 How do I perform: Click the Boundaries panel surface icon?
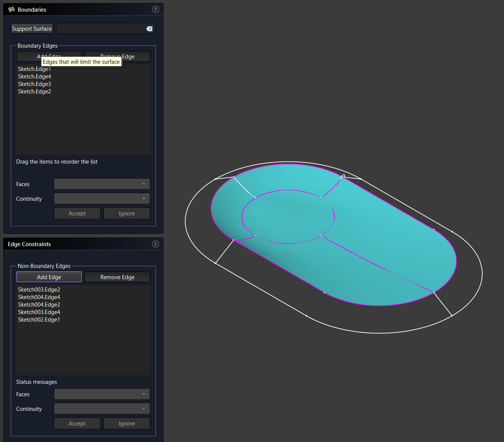(12, 9)
